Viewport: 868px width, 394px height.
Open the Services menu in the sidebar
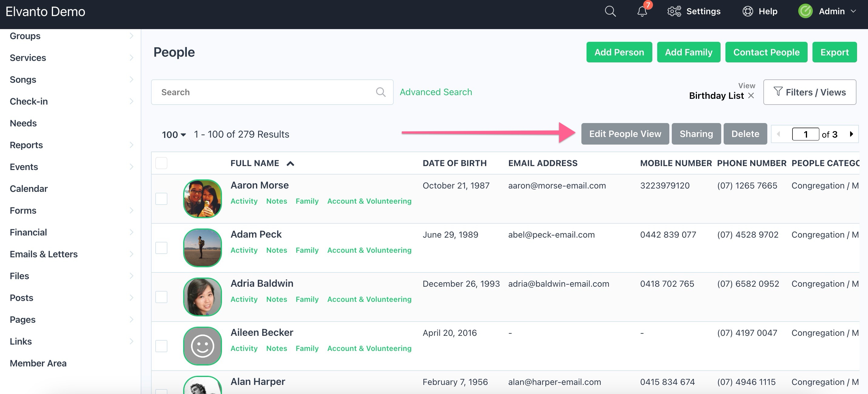click(x=28, y=57)
